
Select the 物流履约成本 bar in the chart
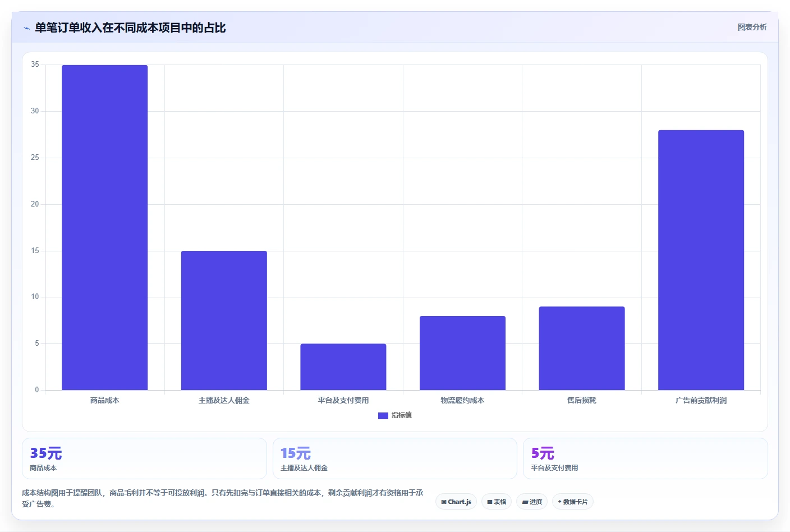pos(462,353)
